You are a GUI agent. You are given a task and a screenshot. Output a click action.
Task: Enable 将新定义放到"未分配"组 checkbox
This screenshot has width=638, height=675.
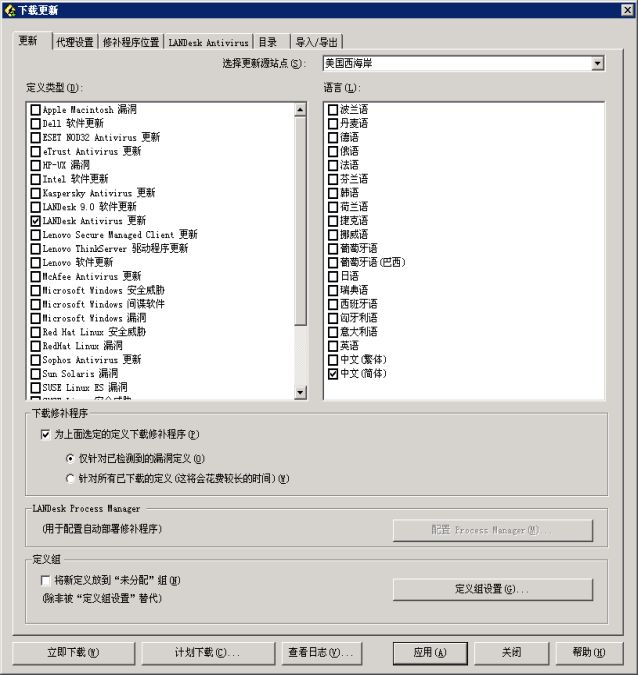pos(45,581)
